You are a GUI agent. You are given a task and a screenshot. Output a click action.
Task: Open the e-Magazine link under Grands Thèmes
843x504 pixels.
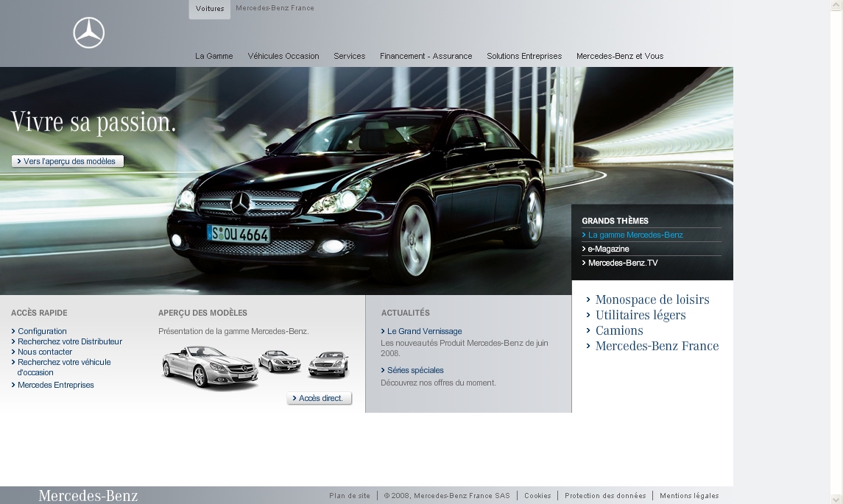pos(608,249)
